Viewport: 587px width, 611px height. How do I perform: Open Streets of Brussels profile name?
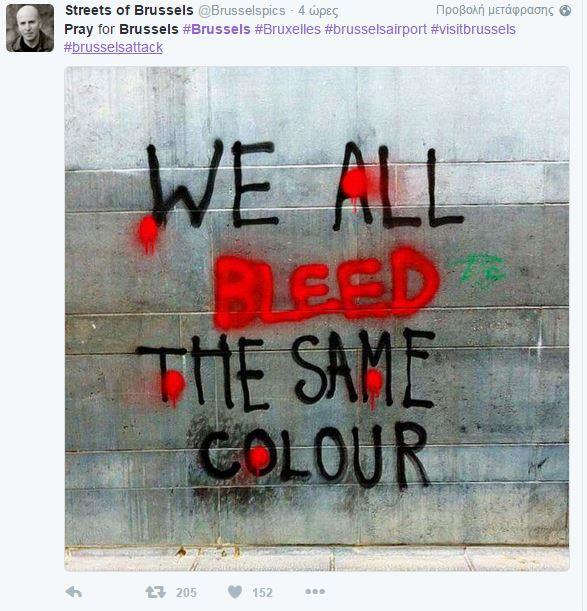click(129, 10)
